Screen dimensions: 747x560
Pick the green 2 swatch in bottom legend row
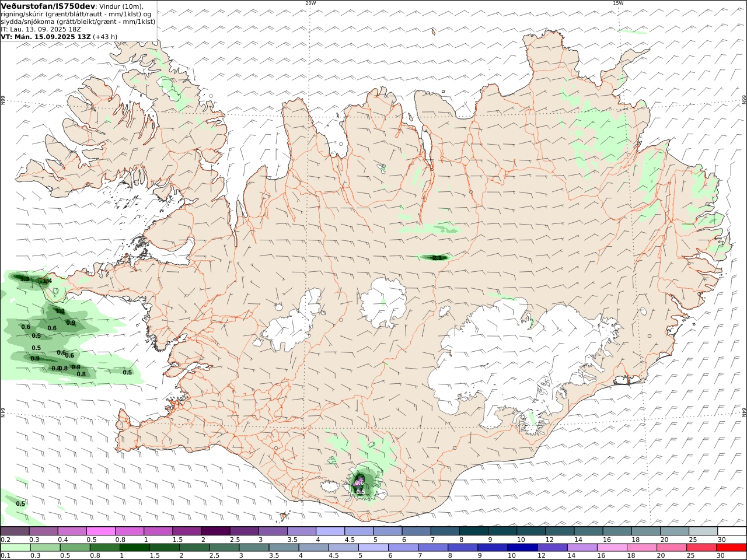pyautogui.click(x=194, y=548)
